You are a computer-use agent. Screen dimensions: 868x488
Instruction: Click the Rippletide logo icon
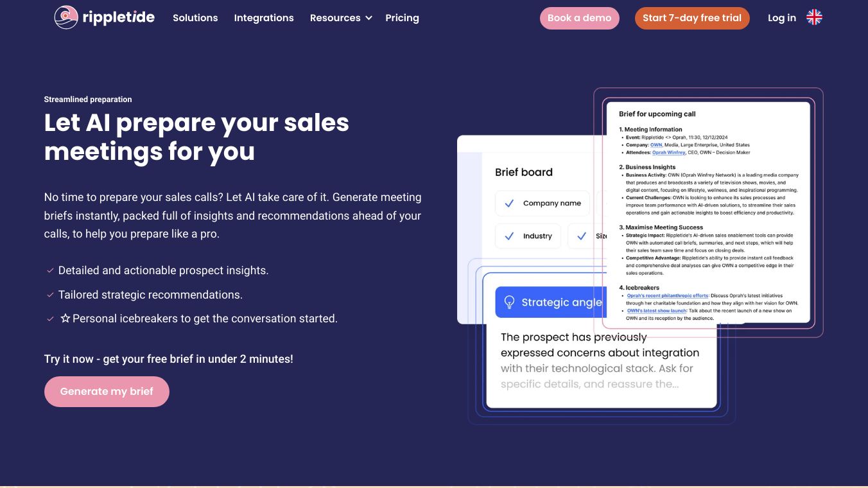coord(66,17)
